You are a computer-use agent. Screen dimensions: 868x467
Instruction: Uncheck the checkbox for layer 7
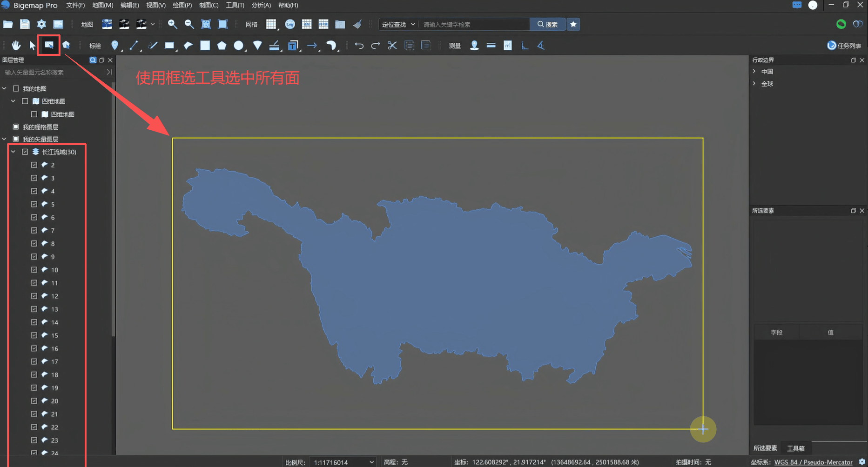point(34,230)
